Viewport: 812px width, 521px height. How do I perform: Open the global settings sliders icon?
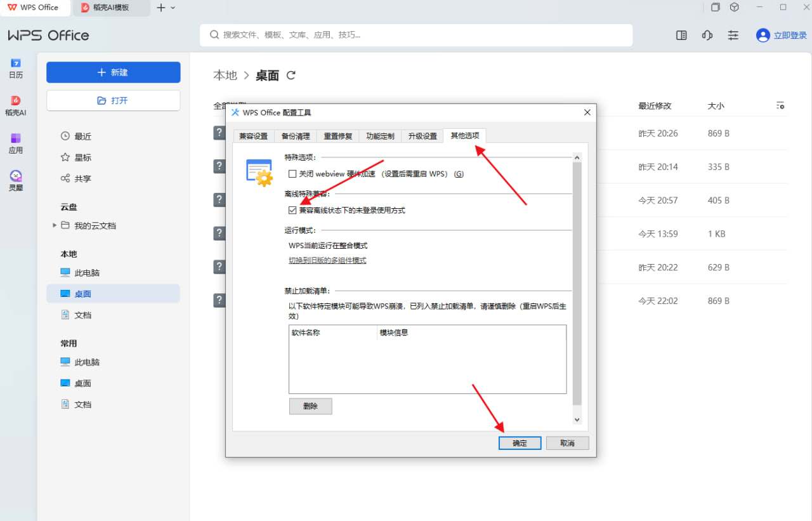733,36
